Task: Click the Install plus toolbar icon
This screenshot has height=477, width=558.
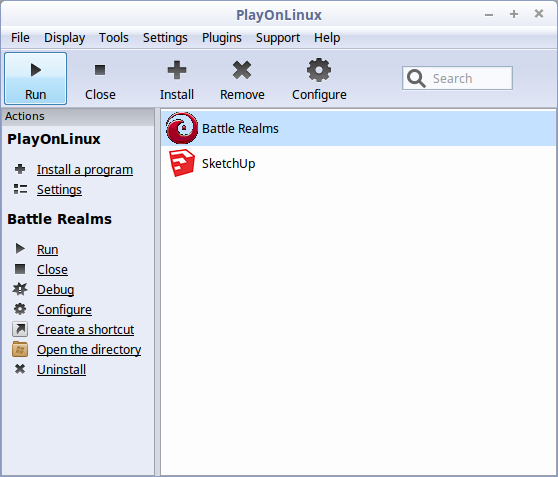Action: click(x=177, y=70)
